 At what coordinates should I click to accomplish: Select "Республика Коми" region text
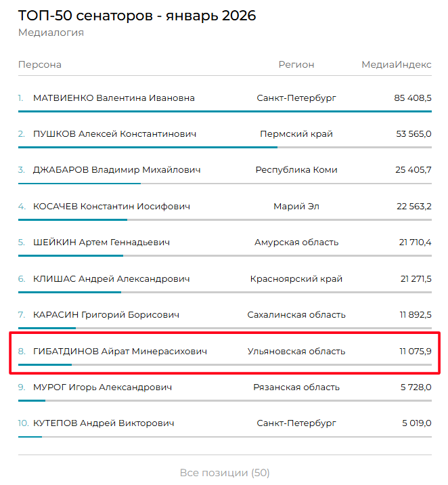pos(296,170)
